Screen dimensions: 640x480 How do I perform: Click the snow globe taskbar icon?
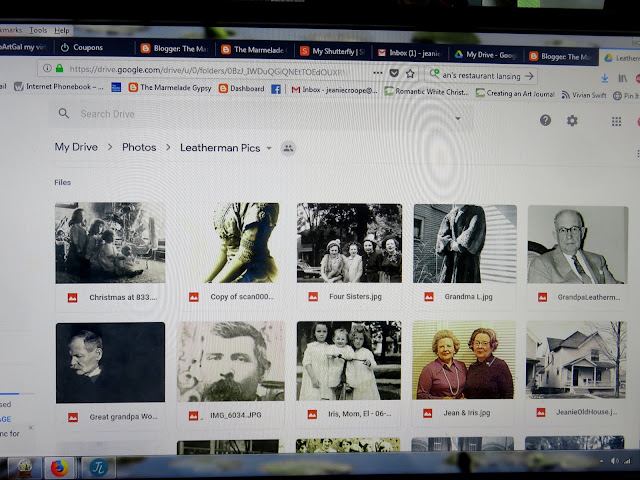coord(24,468)
